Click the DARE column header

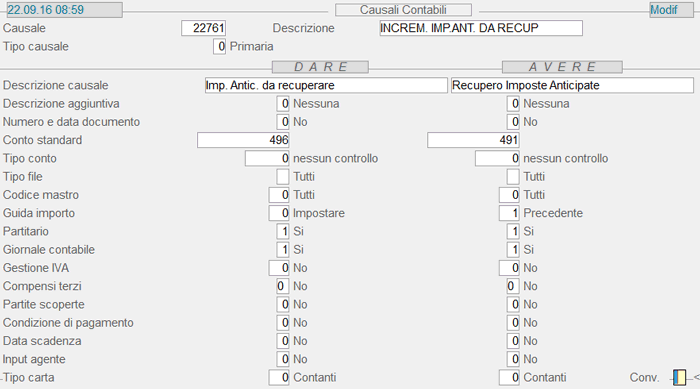pos(320,67)
